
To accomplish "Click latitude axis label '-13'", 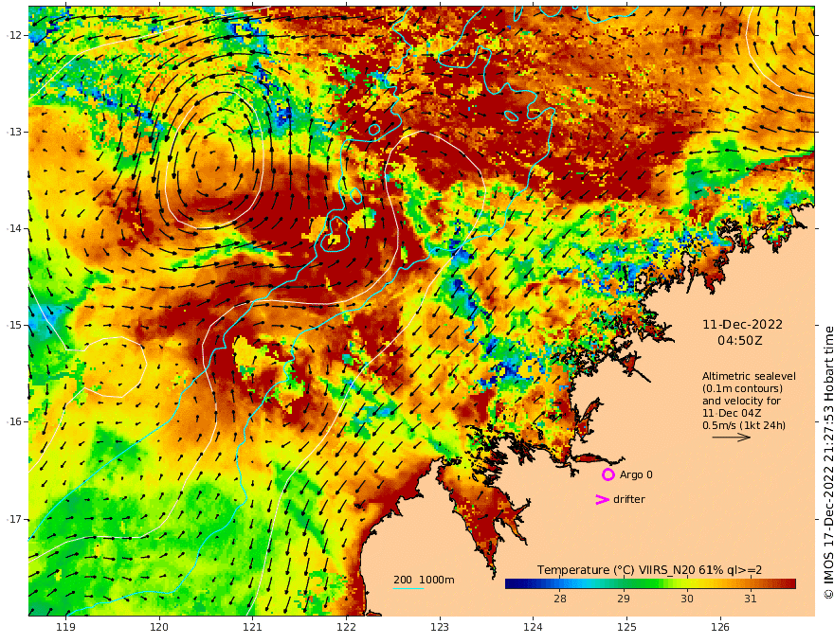I will [14, 132].
